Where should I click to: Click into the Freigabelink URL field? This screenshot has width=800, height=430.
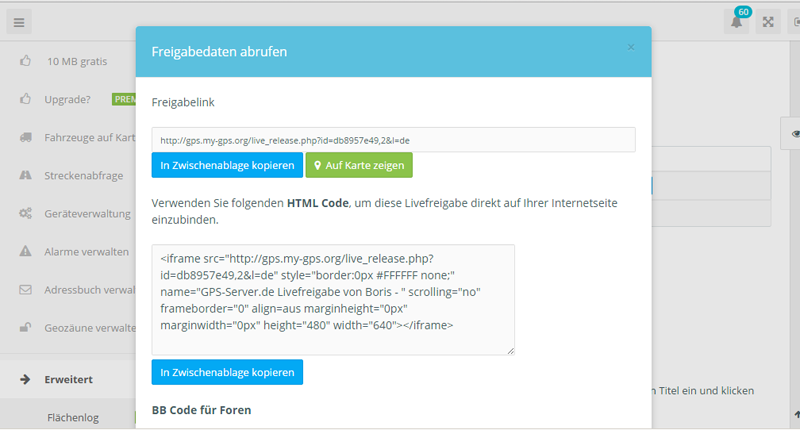coord(393,140)
